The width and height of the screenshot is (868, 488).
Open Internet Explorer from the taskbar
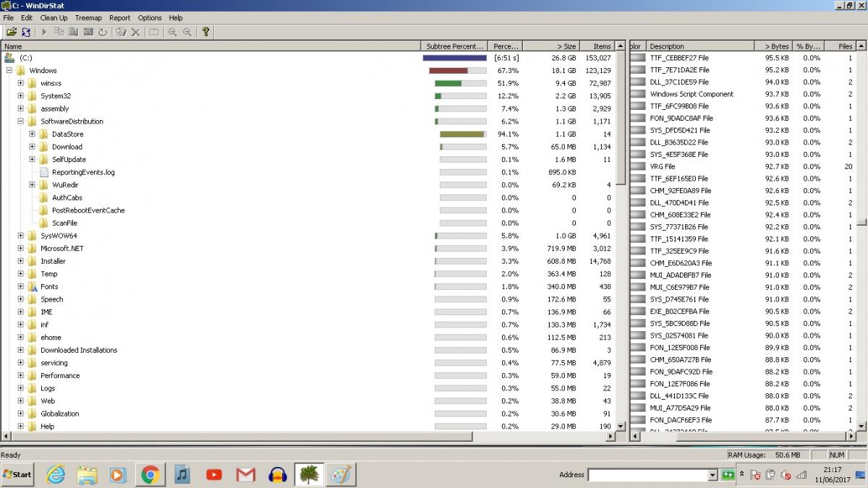click(x=56, y=475)
